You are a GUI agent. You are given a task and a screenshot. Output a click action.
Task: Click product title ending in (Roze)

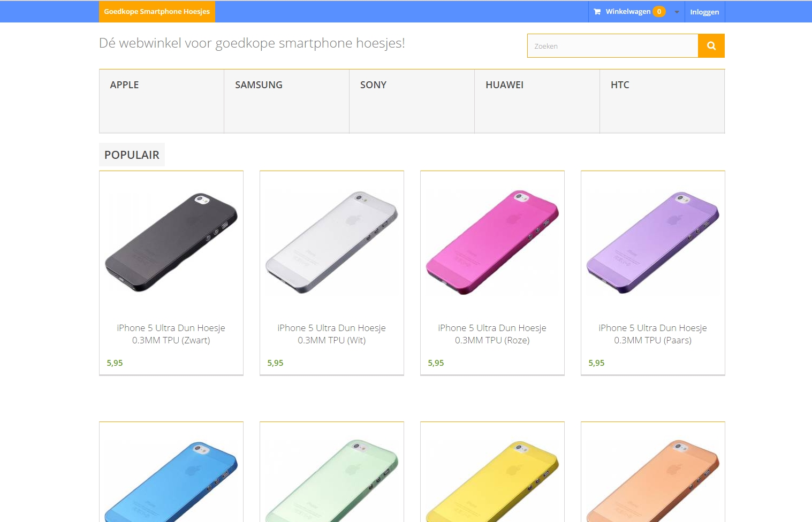492,334
